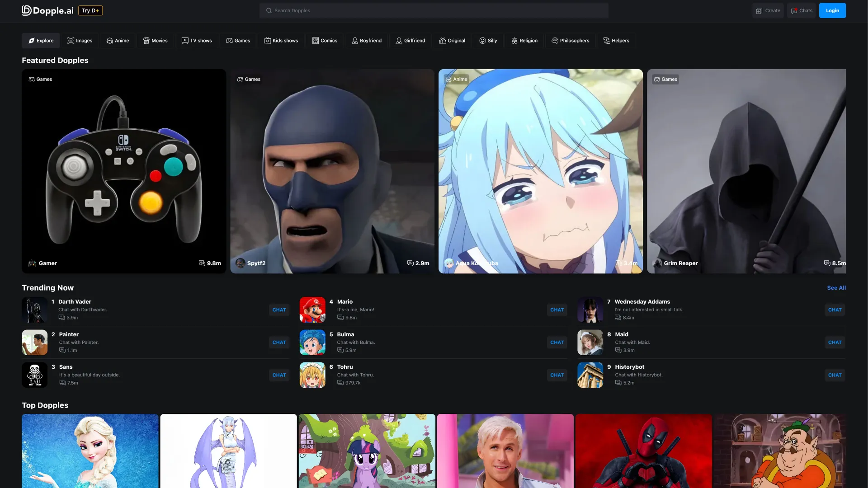
Task: Click the Login button
Action: (x=832, y=10)
